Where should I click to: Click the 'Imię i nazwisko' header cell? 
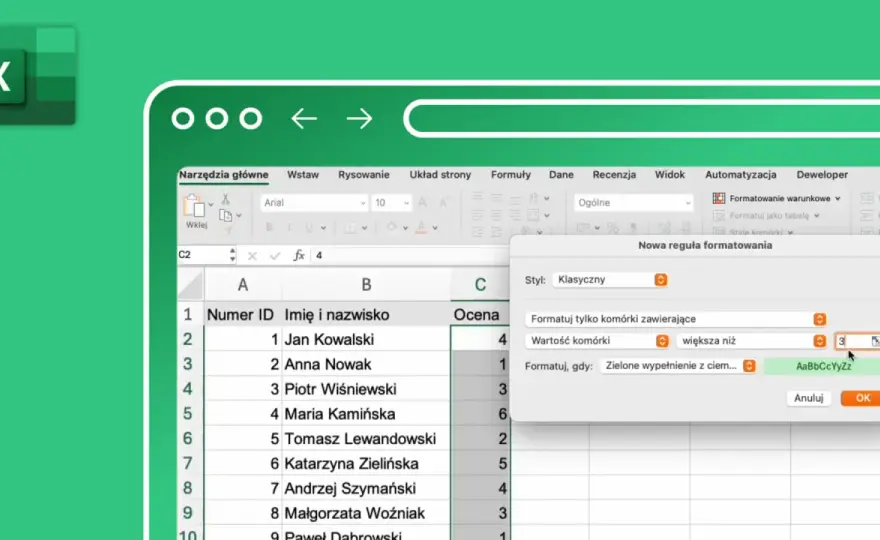(366, 314)
